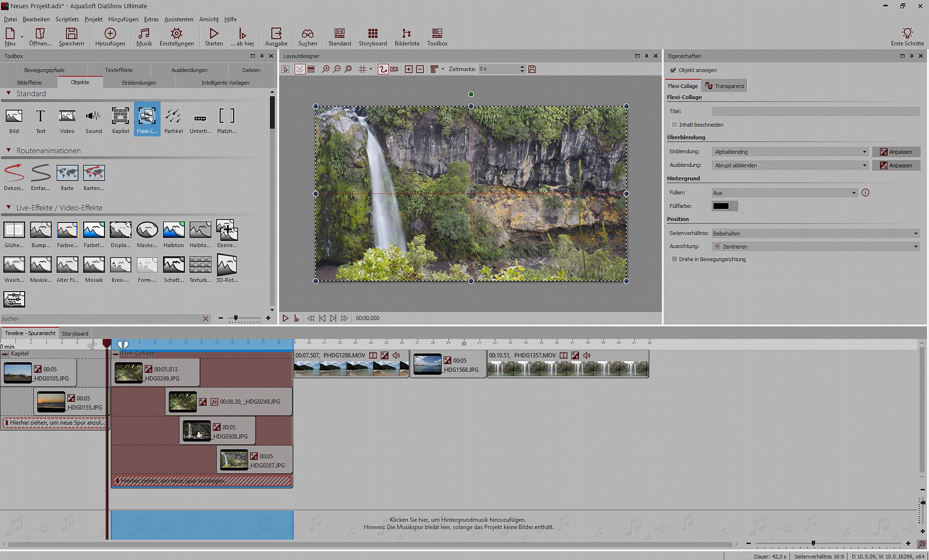Switch to the Transparenz tab
The height and width of the screenshot is (560, 929).
point(725,86)
